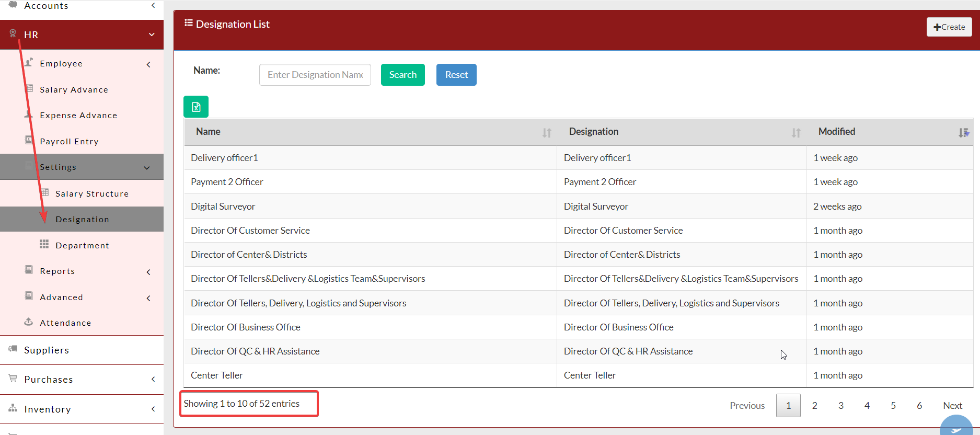This screenshot has height=435, width=980.
Task: Click the Salary Advance table icon
Action: (x=29, y=88)
